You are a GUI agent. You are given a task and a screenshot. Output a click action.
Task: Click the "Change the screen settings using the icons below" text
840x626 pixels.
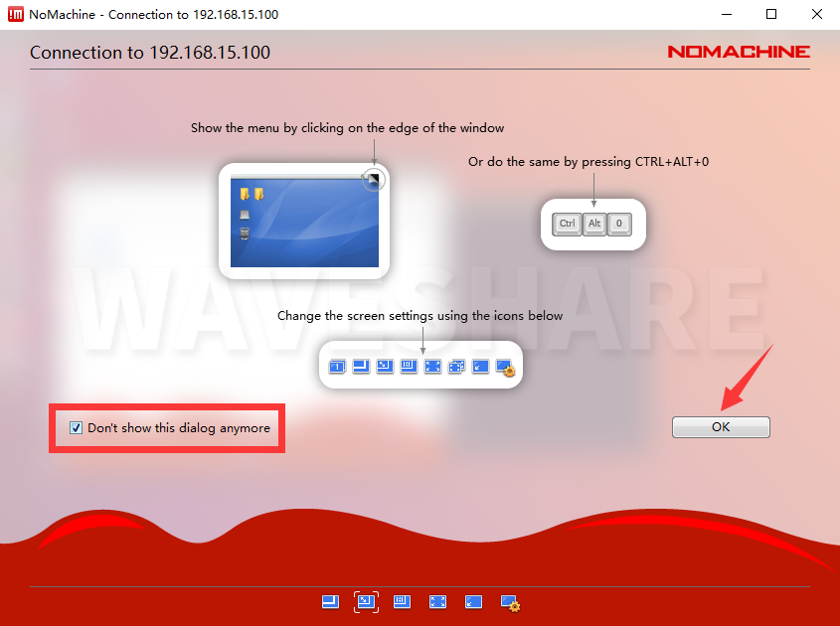420,316
